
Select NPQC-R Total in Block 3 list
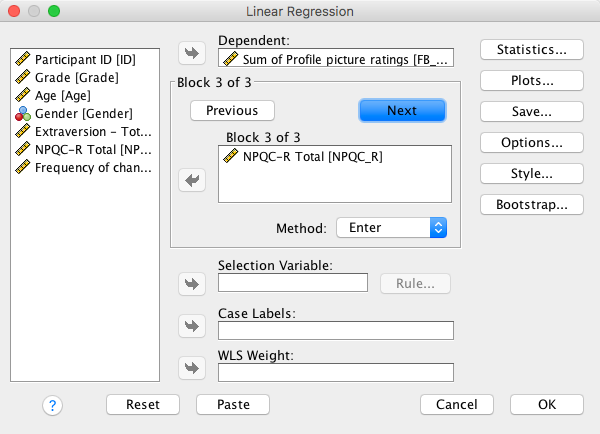(x=312, y=156)
